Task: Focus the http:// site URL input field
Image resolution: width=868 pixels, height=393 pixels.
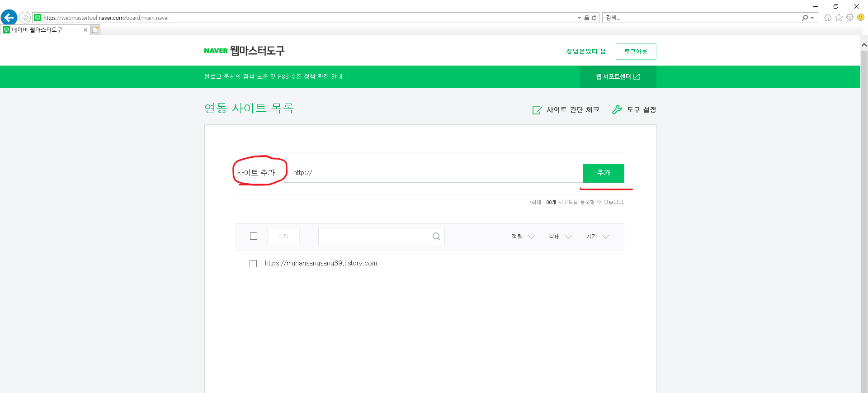Action: pyautogui.click(x=433, y=173)
